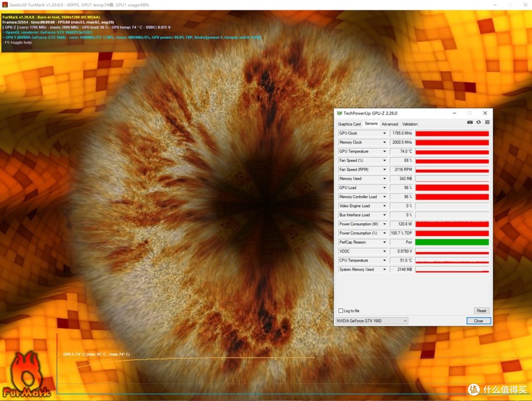Viewport: 532px width, 401px height.
Task: Expand the Memory Used sensor dropdown
Action: pos(384,179)
